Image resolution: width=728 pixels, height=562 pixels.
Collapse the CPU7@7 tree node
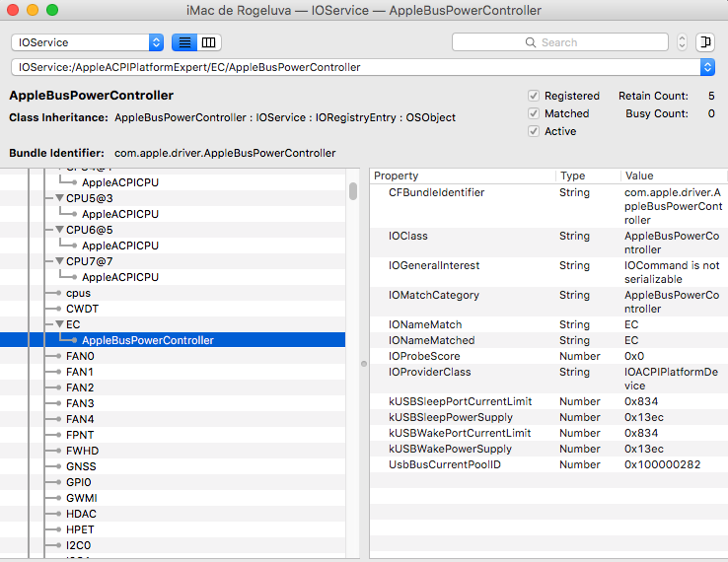pyautogui.click(x=59, y=261)
